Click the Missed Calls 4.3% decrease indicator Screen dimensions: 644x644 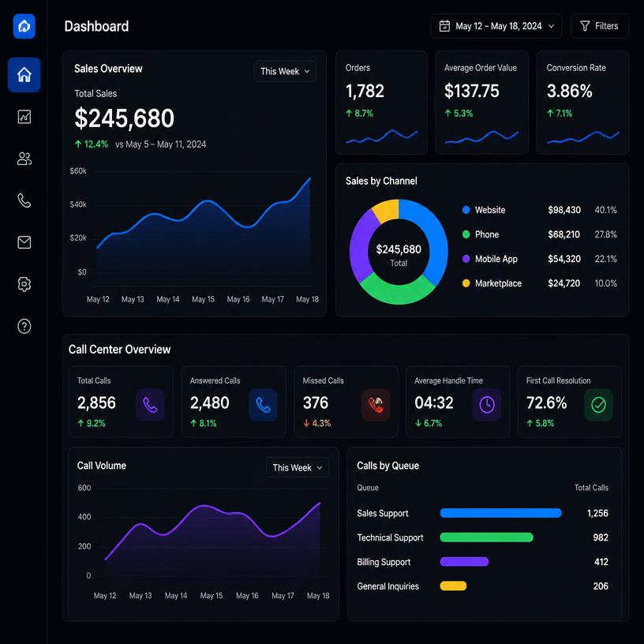coord(316,423)
